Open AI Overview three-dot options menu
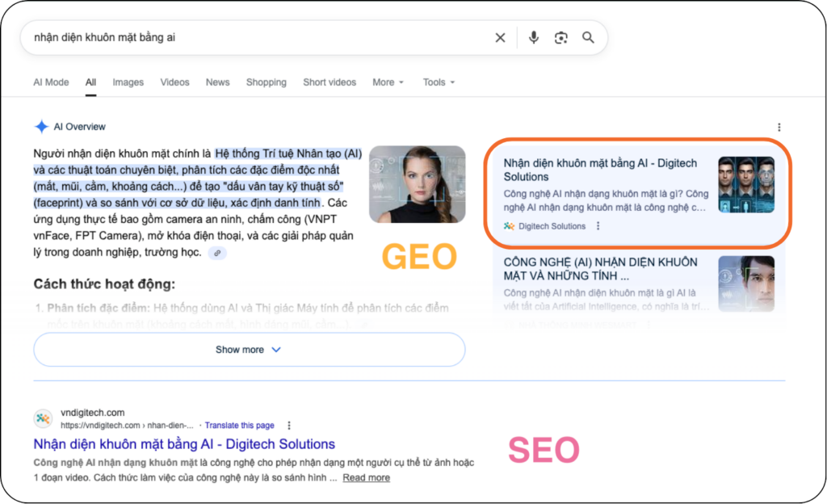Viewport: 827px width, 504px height. coord(779,127)
